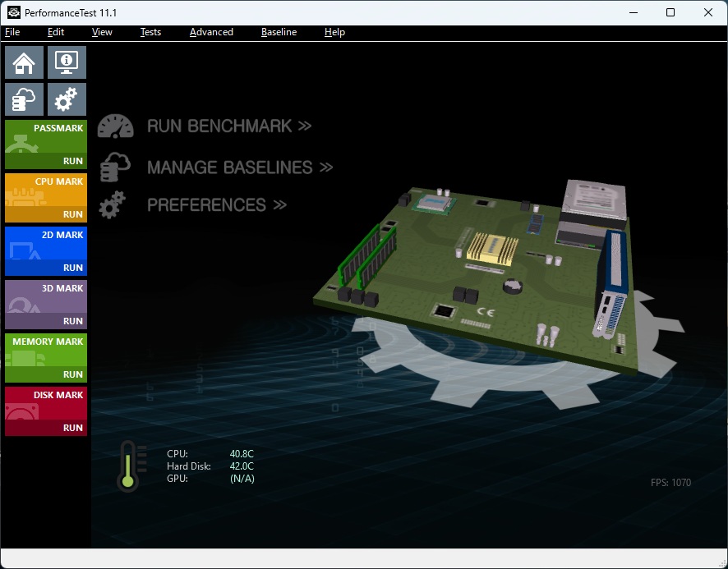The width and height of the screenshot is (728, 569).
Task: Open the Tests menu
Action: pos(151,32)
